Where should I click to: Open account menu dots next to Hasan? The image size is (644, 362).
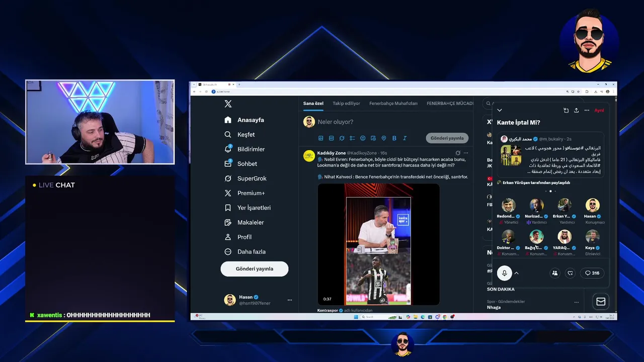(x=289, y=300)
